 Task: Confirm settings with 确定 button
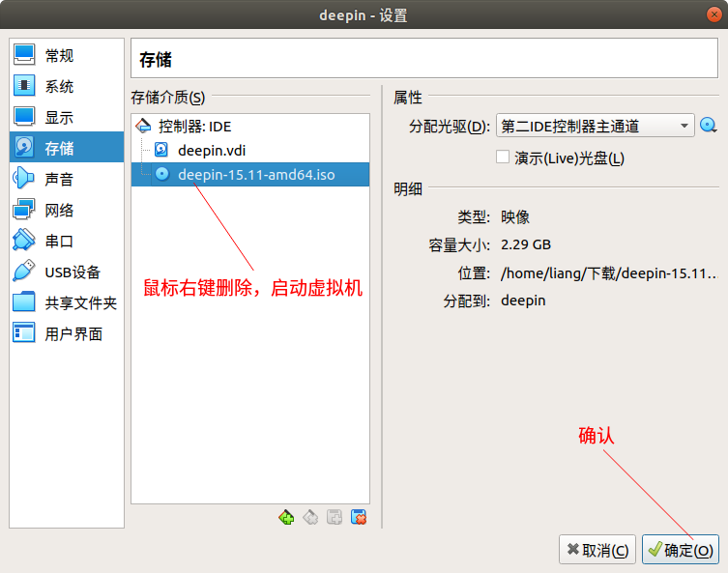[x=681, y=550]
